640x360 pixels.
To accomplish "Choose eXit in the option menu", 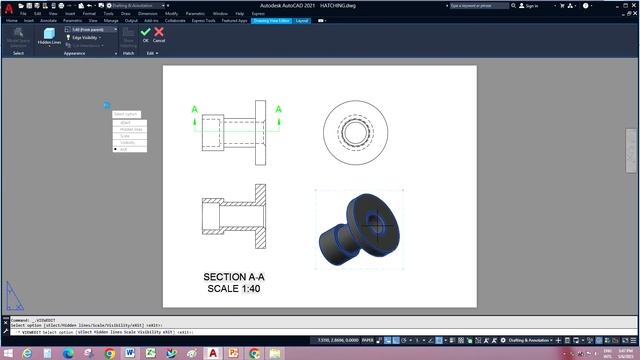I will click(x=130, y=149).
